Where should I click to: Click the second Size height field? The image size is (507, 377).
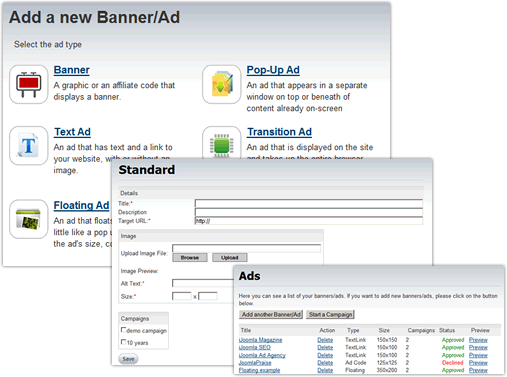[x=208, y=296]
